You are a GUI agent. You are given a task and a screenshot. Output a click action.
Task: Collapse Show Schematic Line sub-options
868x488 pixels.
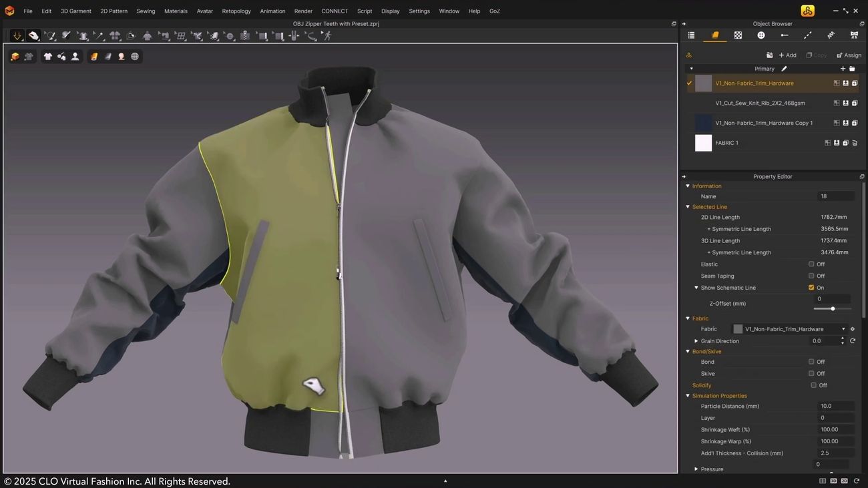(x=696, y=288)
